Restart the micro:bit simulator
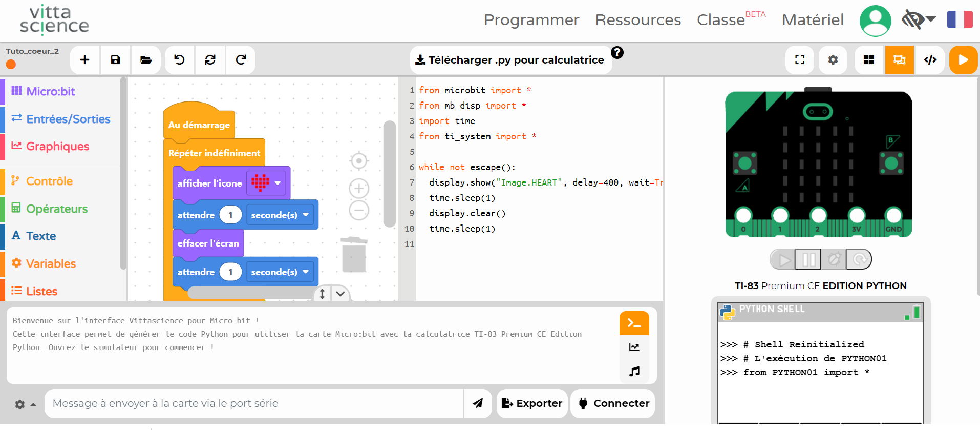Screen dimensions: 980x430 click(x=859, y=259)
